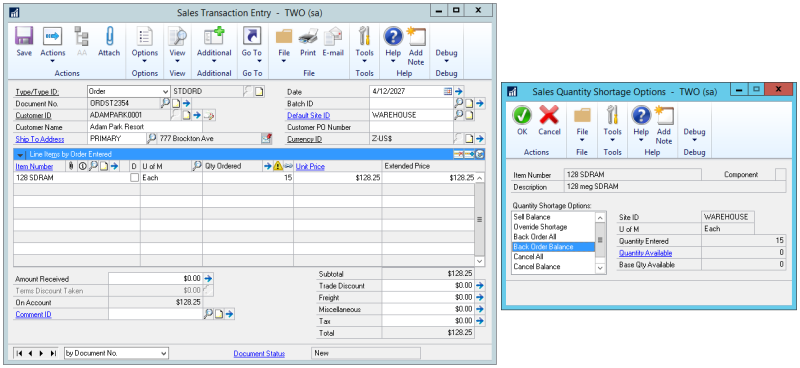Open Comment ID lookup magnifier
Viewport: 800px width, 368px height.
tap(208, 314)
